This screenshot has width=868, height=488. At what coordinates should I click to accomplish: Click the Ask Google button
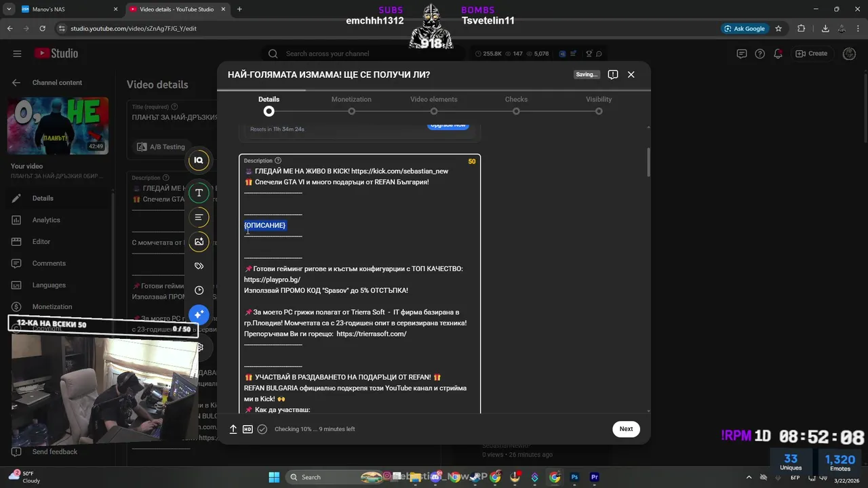(x=745, y=28)
